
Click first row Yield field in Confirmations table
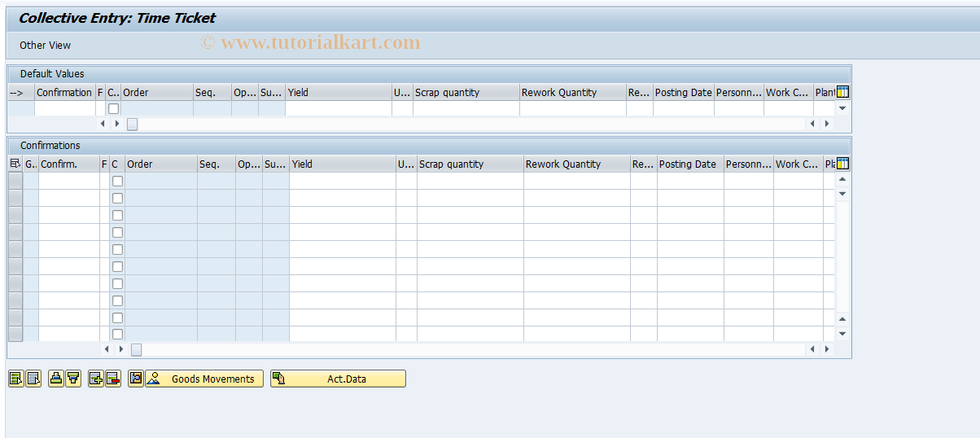pos(343,181)
